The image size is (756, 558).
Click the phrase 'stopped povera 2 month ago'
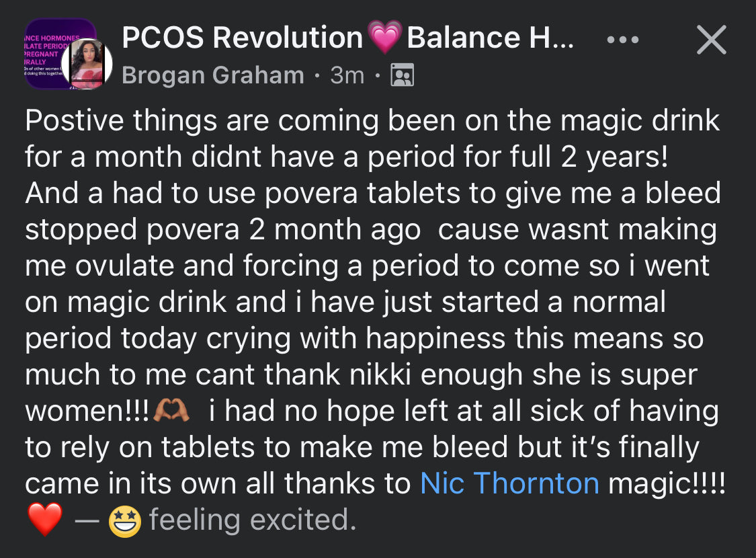tap(222, 230)
